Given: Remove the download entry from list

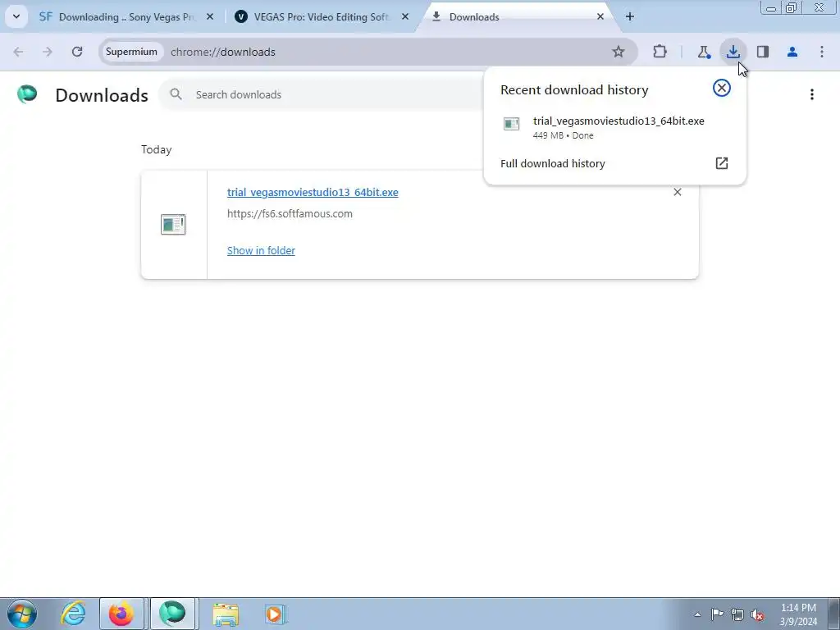Looking at the screenshot, I should coord(677,192).
